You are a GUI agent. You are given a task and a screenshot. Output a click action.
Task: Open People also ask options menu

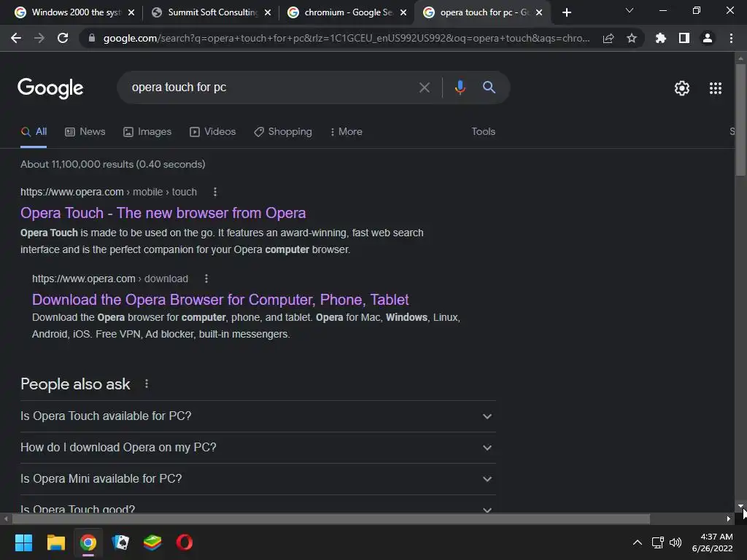point(146,384)
